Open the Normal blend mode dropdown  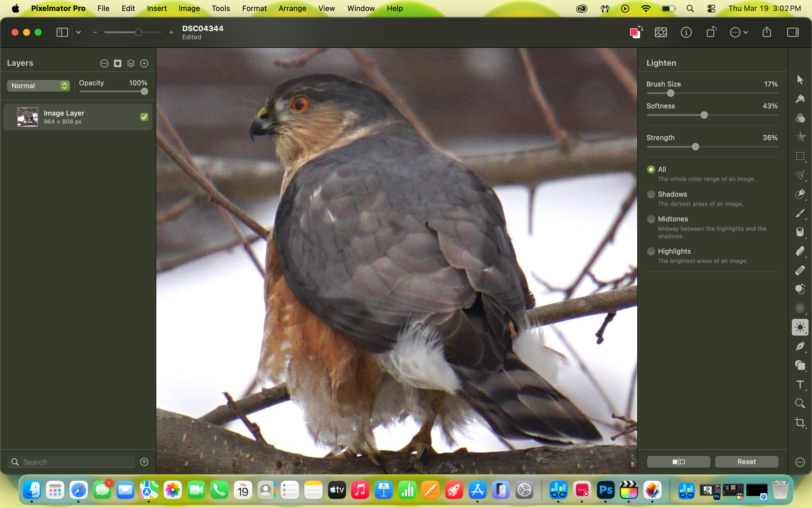pos(38,86)
